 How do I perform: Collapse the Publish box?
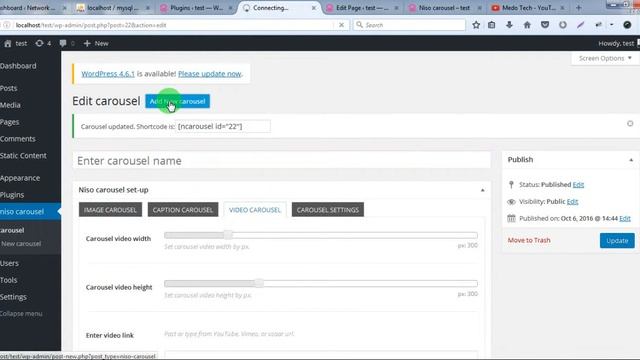(631, 160)
